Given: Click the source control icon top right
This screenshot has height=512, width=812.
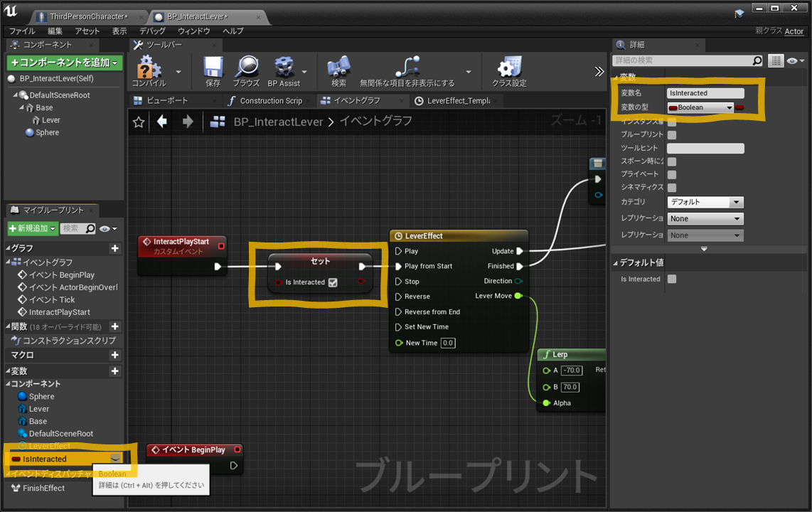Looking at the screenshot, I should click(739, 14).
